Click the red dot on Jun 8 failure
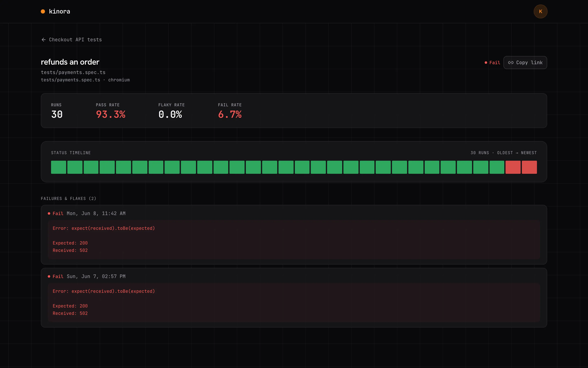 (49, 213)
